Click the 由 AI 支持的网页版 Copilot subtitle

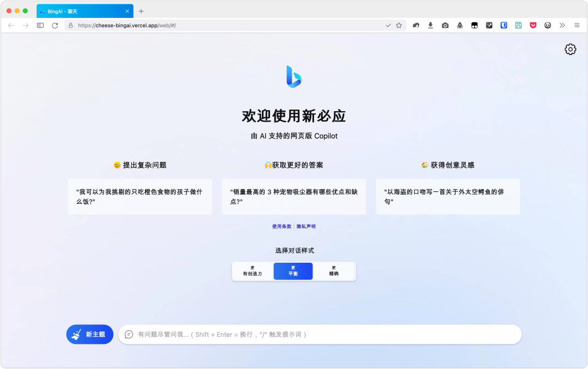(294, 136)
